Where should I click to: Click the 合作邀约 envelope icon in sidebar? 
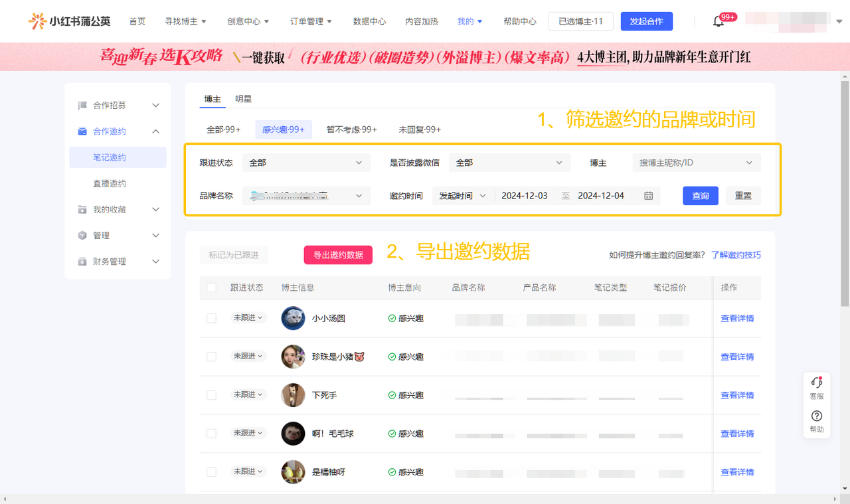[82, 131]
